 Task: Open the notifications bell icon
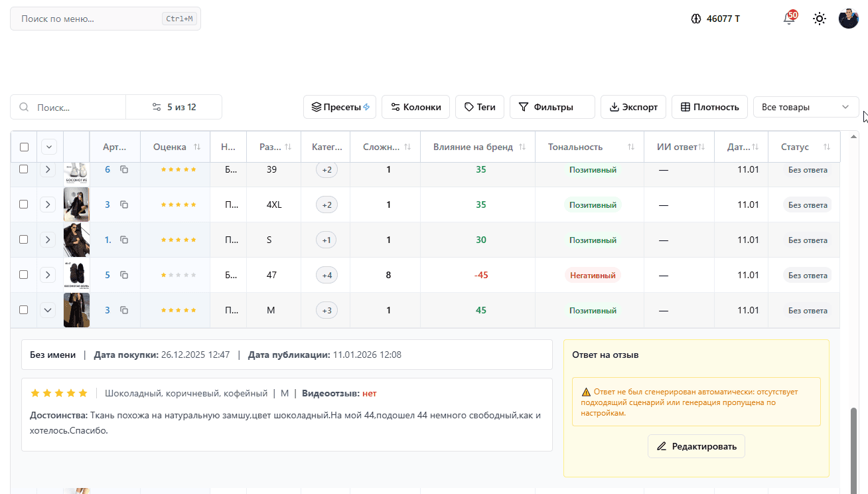pyautogui.click(x=788, y=19)
